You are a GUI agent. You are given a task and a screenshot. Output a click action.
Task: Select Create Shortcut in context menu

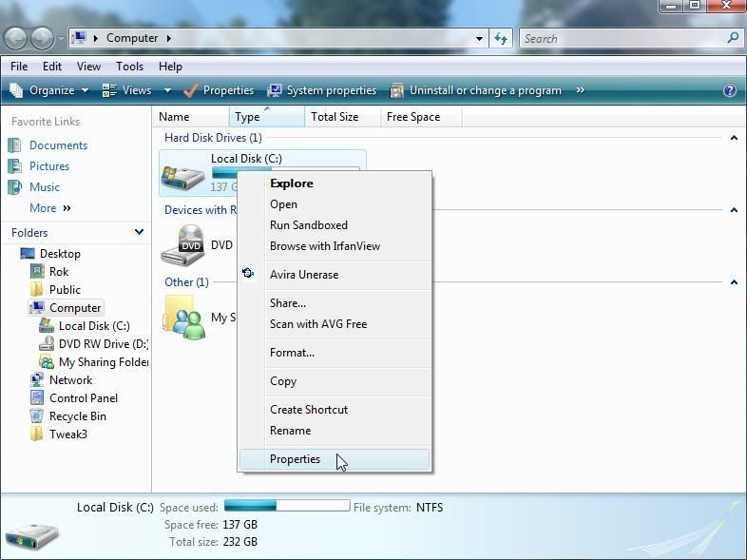click(335, 410)
